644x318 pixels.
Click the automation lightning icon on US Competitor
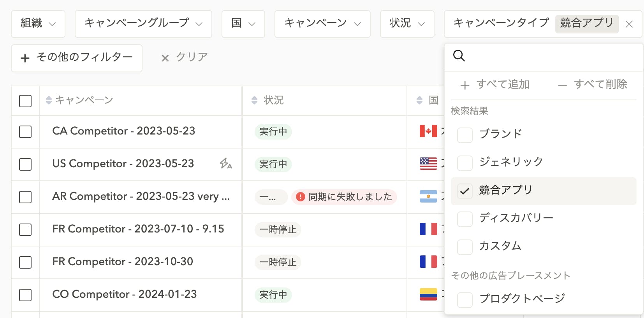[x=225, y=164]
